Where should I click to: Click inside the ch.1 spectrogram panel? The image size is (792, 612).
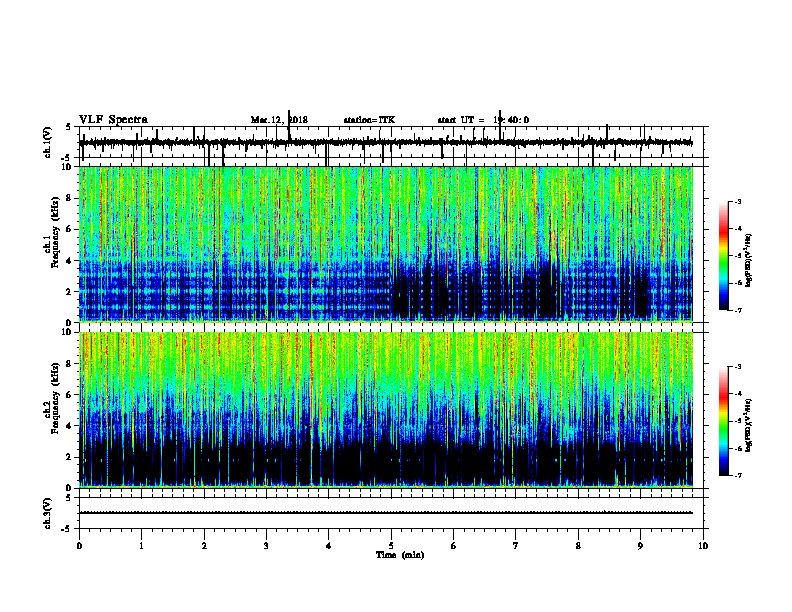pyautogui.click(x=385, y=244)
